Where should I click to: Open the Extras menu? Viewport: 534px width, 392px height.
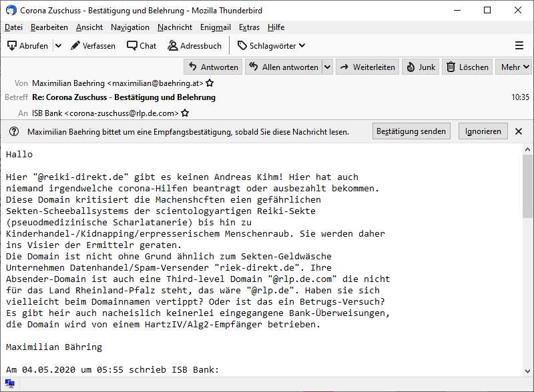(x=249, y=27)
